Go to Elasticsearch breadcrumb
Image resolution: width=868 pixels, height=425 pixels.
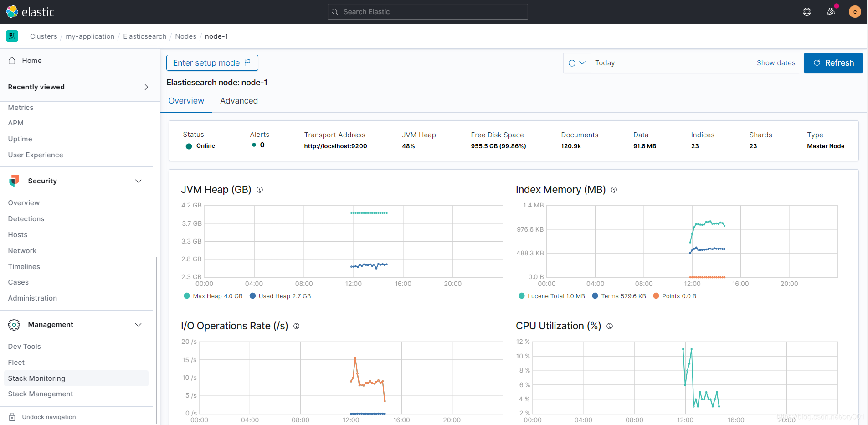145,36
